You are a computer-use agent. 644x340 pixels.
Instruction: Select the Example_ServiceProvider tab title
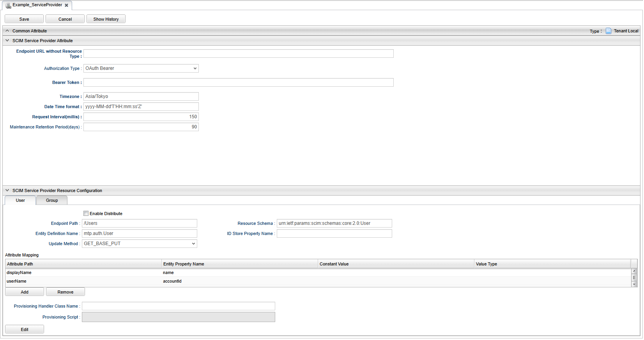pos(37,5)
